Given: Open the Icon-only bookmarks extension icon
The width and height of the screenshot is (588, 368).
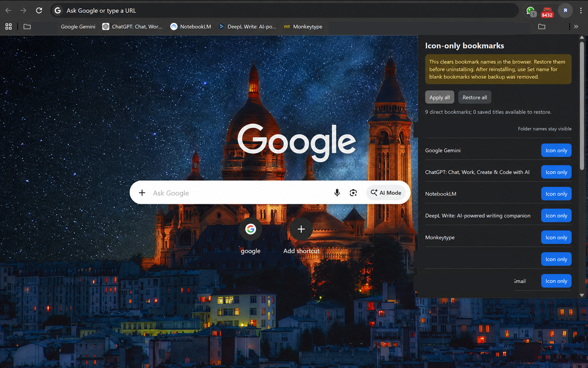Looking at the screenshot, I should pyautogui.click(x=565, y=11).
